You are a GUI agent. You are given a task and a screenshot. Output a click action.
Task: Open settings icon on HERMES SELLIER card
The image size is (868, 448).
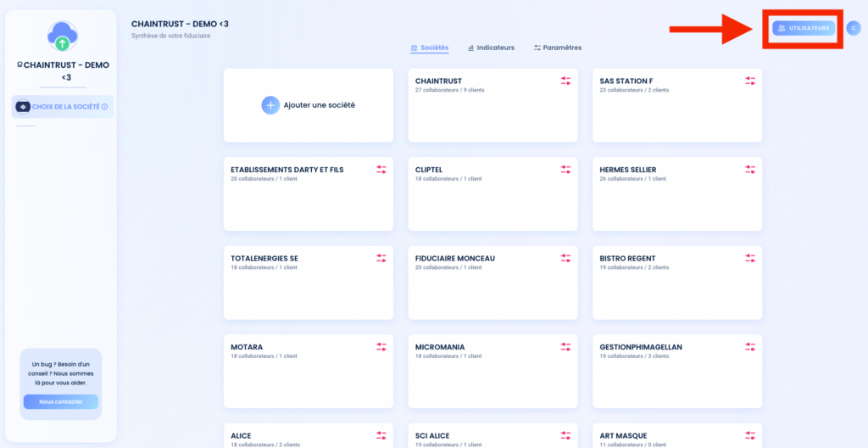click(749, 170)
